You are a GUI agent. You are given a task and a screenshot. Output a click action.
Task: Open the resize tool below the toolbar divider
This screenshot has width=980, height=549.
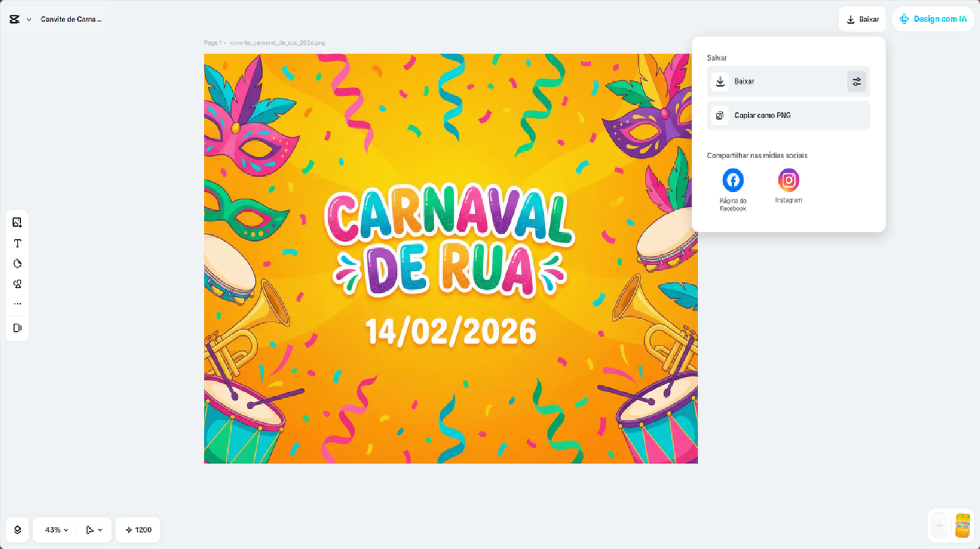pos(17,328)
